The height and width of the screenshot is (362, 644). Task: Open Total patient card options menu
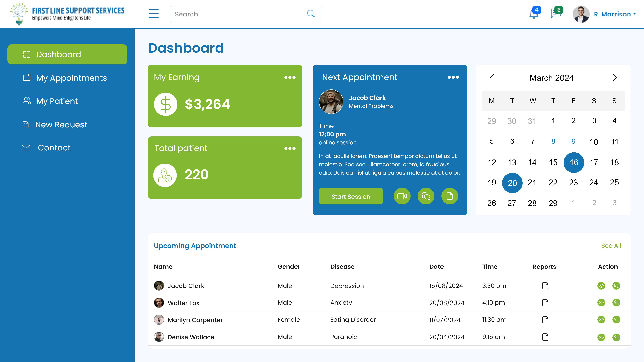click(x=290, y=148)
